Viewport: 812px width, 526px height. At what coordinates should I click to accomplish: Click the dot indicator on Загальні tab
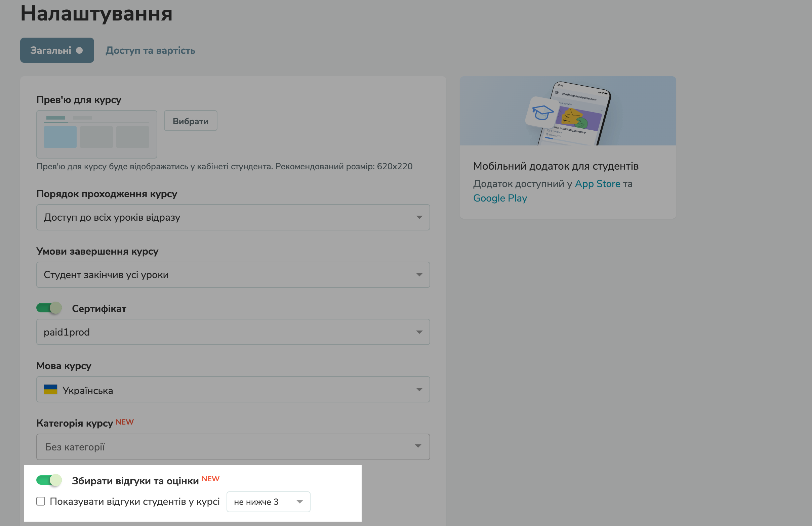tap(80, 50)
